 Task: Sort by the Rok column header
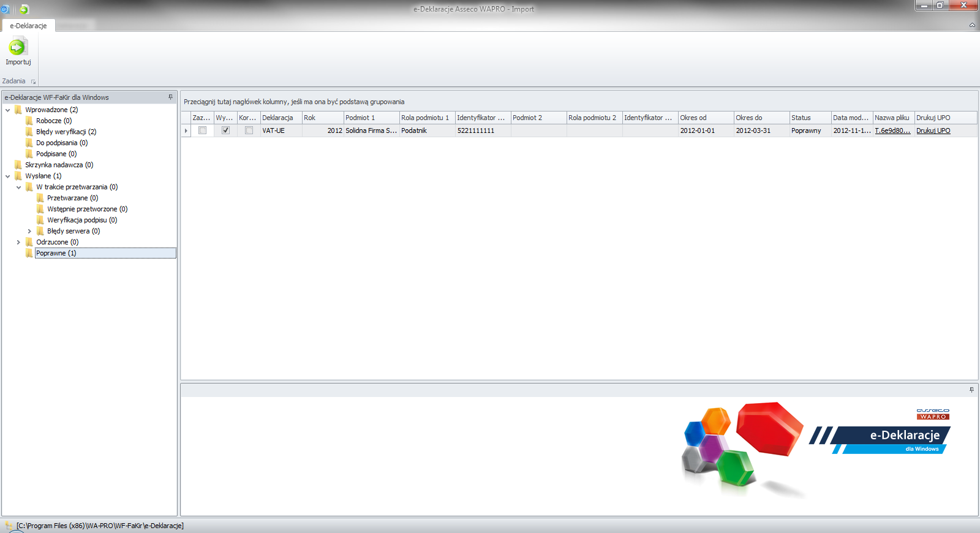323,118
